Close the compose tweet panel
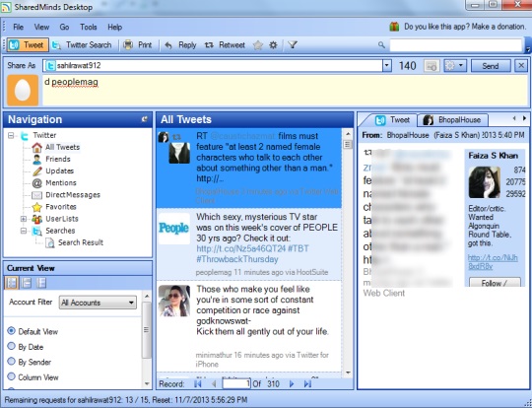Image resolution: width=532 pixels, height=408 pixels. (521, 65)
